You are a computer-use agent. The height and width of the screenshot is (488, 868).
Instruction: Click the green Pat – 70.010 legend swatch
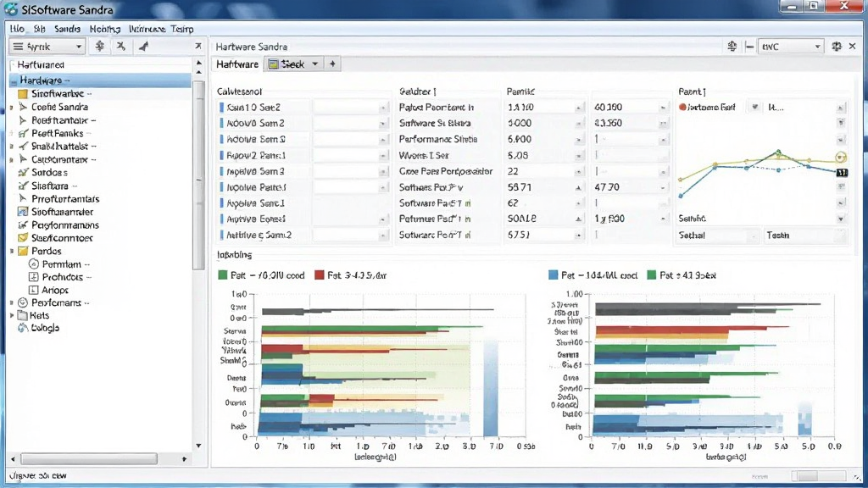[x=223, y=275]
